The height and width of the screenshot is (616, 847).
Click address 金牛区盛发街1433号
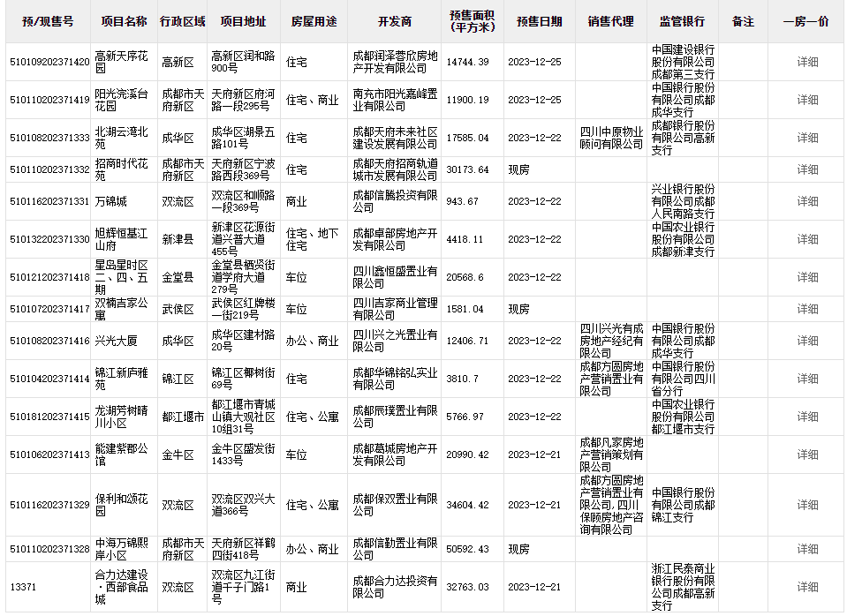tap(243, 454)
